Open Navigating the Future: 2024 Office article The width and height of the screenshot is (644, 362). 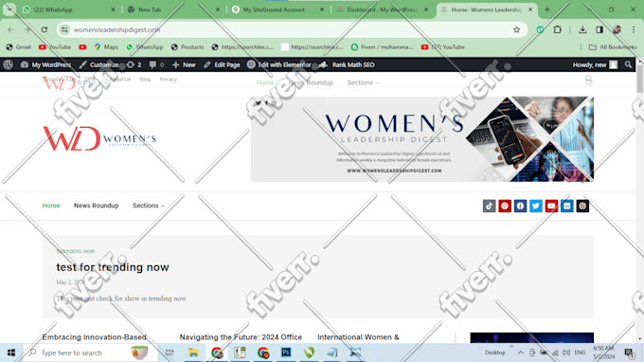[x=241, y=337]
